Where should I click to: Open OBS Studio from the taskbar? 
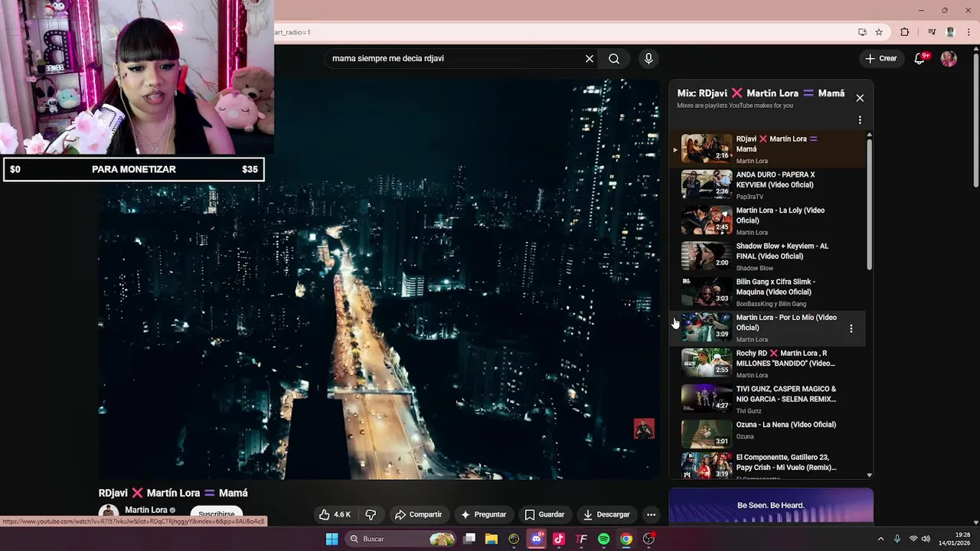[x=648, y=539]
